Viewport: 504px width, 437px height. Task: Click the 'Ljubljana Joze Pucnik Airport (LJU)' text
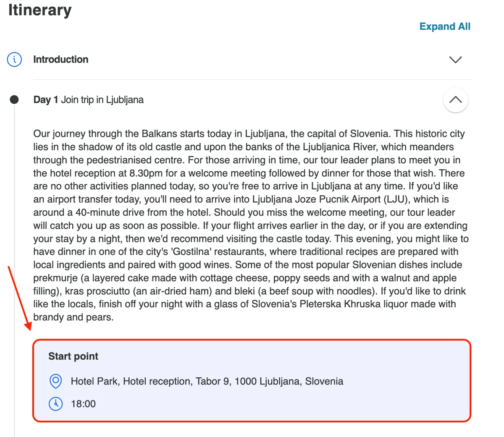[331, 199]
